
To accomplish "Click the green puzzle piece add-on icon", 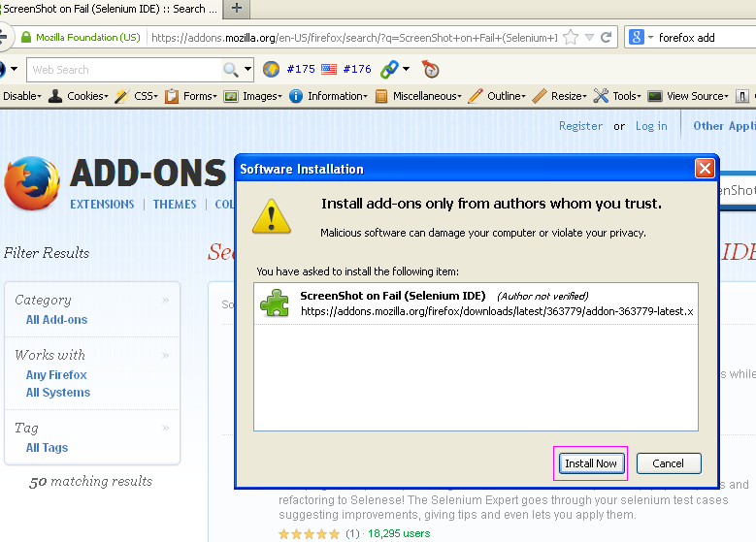I will point(275,303).
